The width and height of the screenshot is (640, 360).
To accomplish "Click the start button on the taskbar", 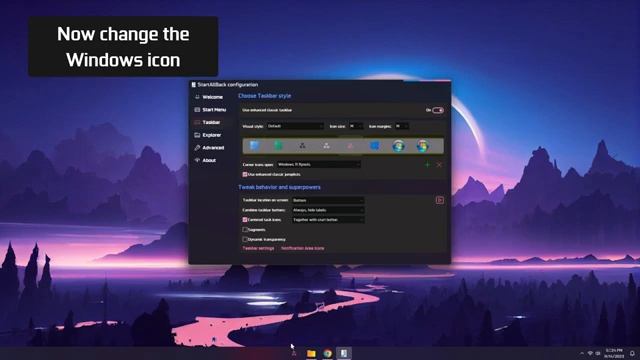I will tap(294, 353).
